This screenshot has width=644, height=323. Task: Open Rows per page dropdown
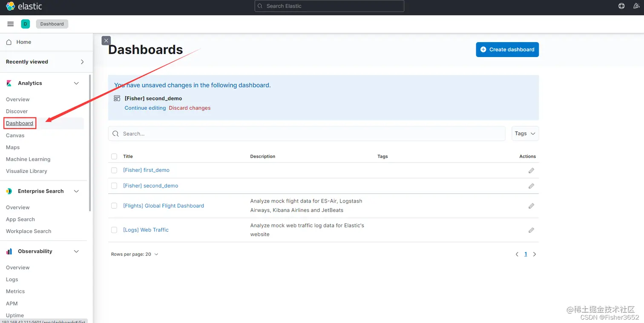(x=135, y=254)
